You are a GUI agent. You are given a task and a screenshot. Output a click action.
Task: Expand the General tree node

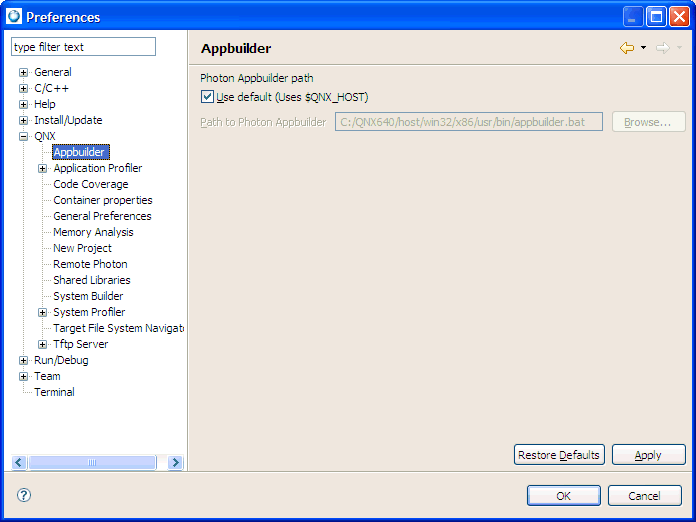(24, 72)
